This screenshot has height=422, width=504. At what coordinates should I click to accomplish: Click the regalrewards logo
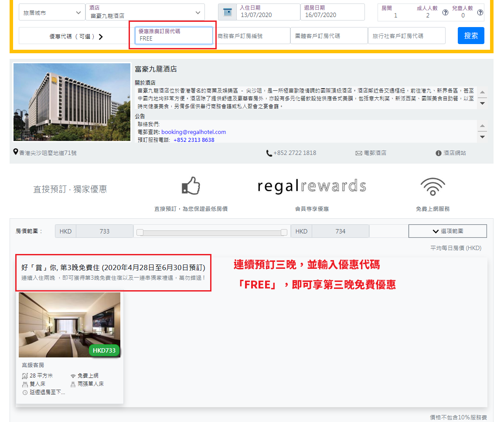[312, 186]
